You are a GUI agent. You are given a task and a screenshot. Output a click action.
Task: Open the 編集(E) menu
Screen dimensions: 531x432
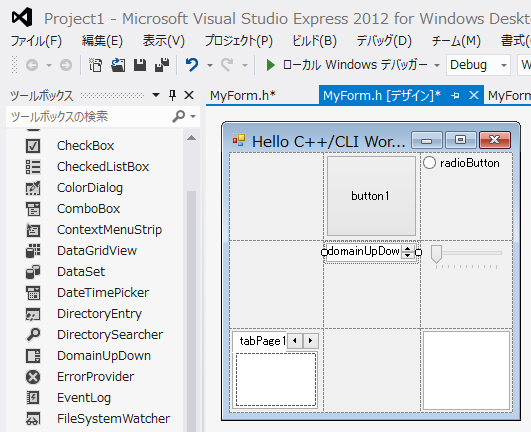point(102,41)
